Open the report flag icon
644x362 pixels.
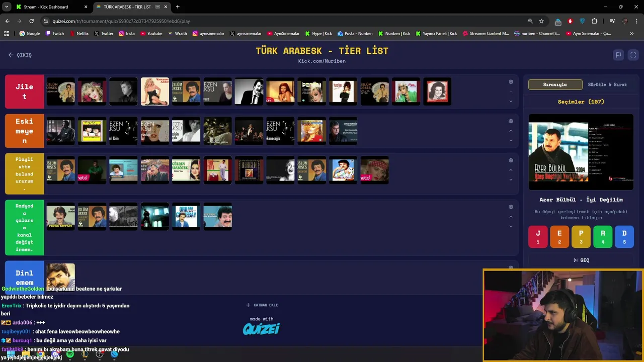point(618,55)
